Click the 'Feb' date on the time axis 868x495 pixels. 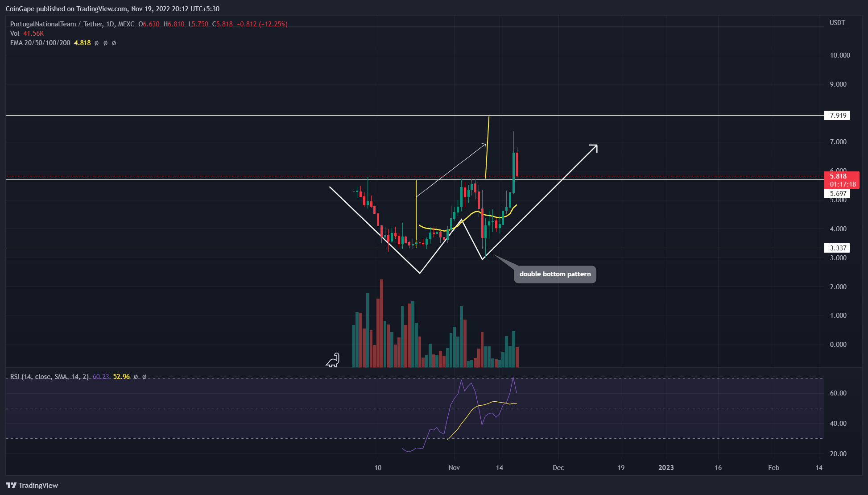773,468
